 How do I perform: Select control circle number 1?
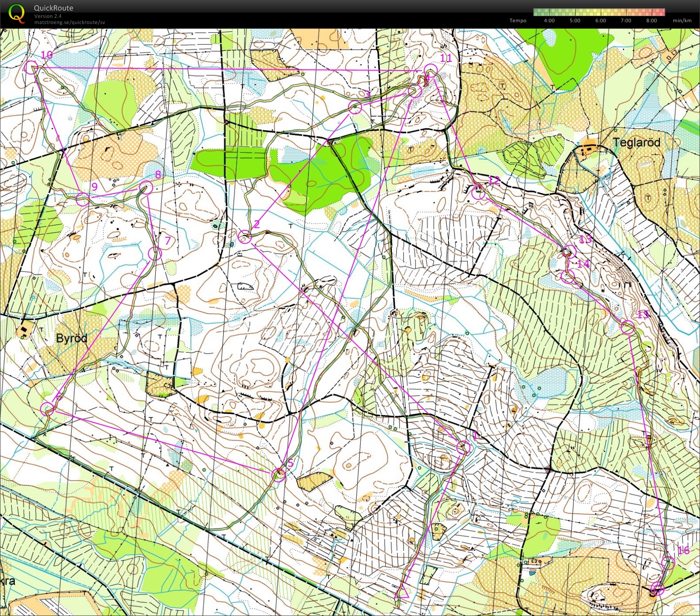point(464,447)
